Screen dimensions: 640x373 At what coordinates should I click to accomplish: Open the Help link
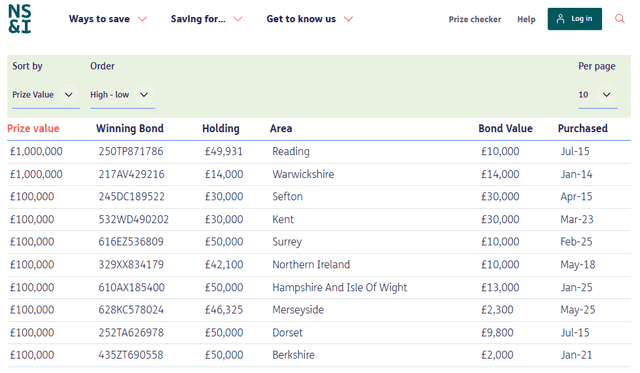pyautogui.click(x=526, y=19)
